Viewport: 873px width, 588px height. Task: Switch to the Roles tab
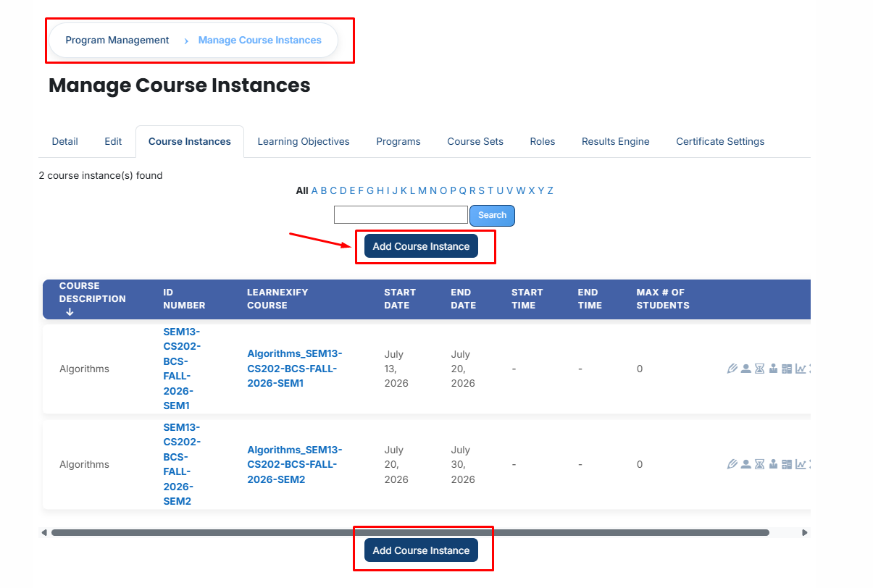(543, 141)
